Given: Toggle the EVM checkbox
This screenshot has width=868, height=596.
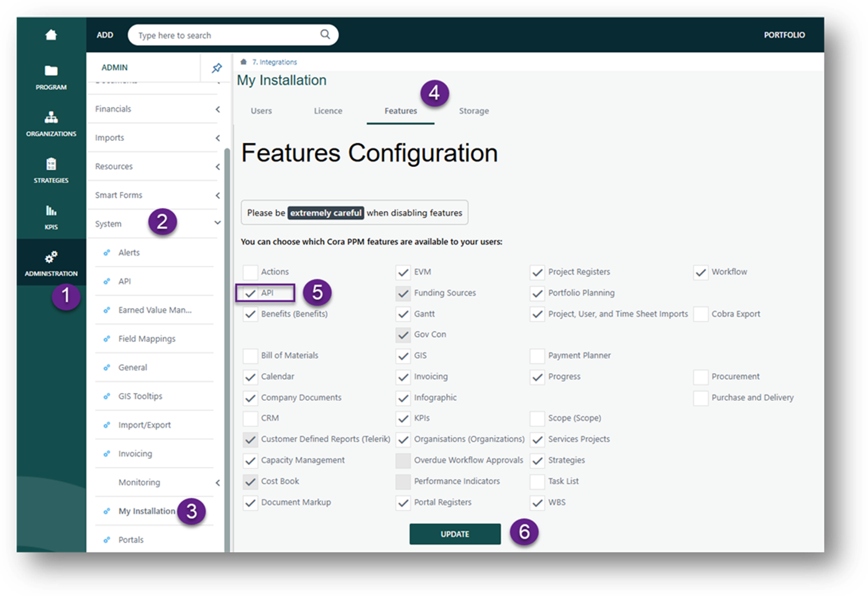Looking at the screenshot, I should 403,272.
